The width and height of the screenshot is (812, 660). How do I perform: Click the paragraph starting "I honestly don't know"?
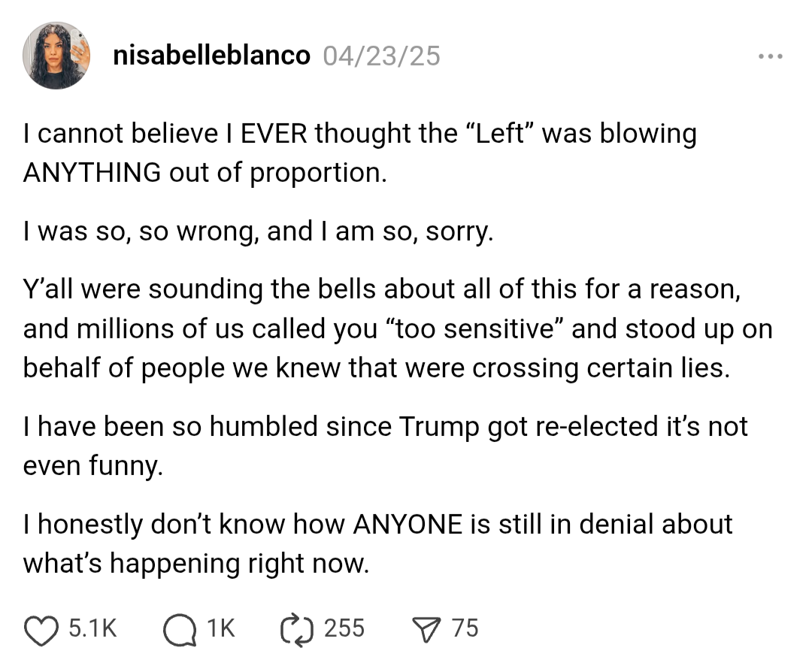pos(377,543)
